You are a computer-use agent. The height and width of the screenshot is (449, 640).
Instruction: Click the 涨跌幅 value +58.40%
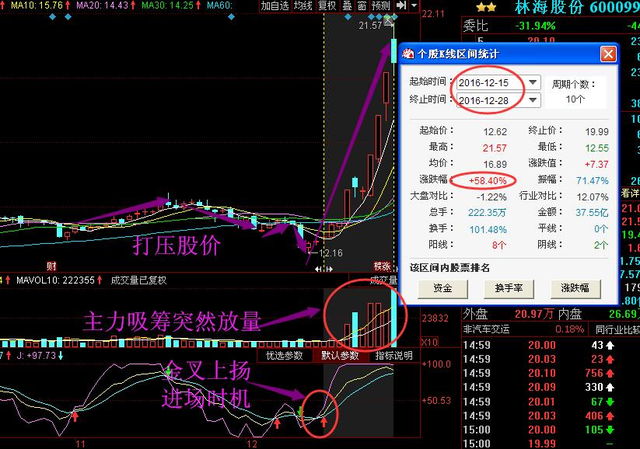(487, 180)
